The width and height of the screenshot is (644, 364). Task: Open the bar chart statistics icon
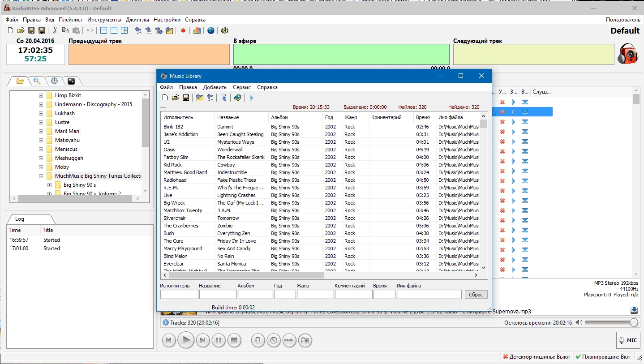pos(197,30)
